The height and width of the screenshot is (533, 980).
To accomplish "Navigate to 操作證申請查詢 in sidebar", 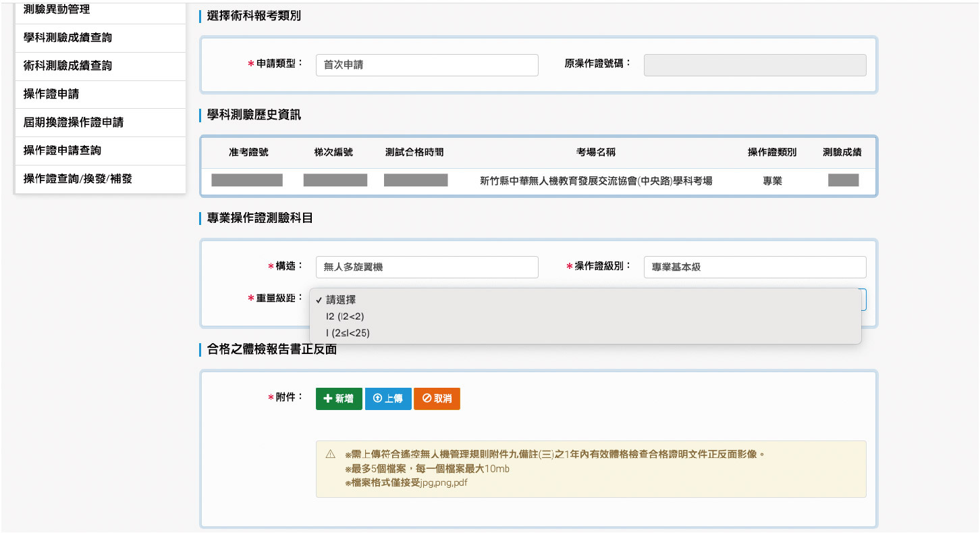I will pyautogui.click(x=62, y=151).
